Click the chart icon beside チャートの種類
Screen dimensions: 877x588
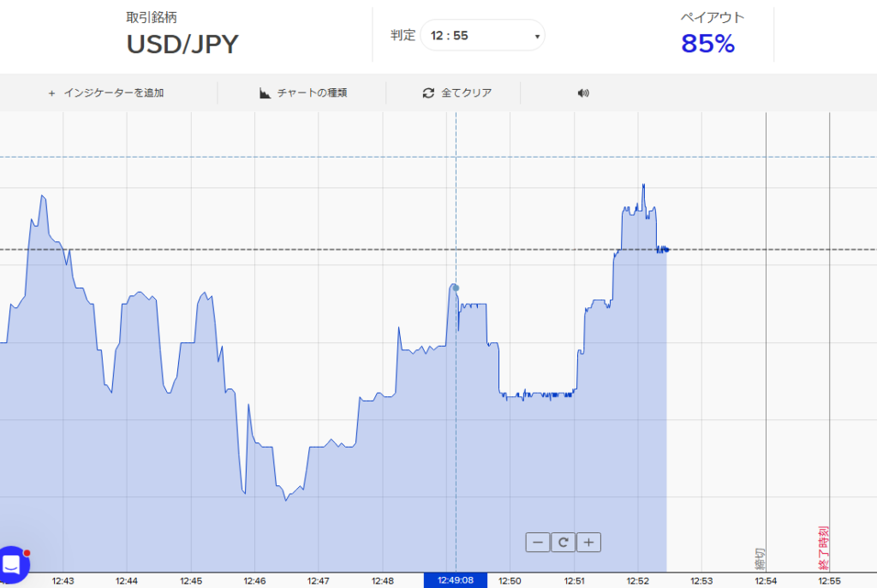[265, 92]
